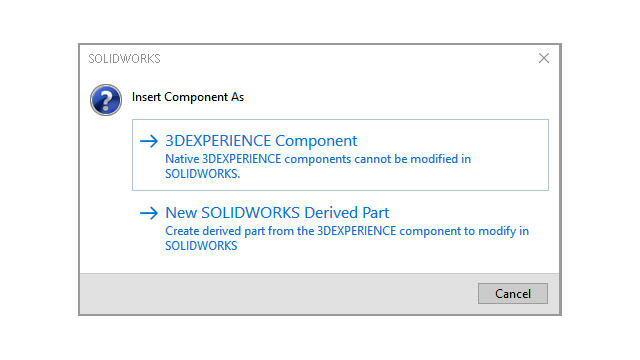Click the '3DEXPERIENCE Component' heading text
Screen dimensions: 640x360
point(261,141)
